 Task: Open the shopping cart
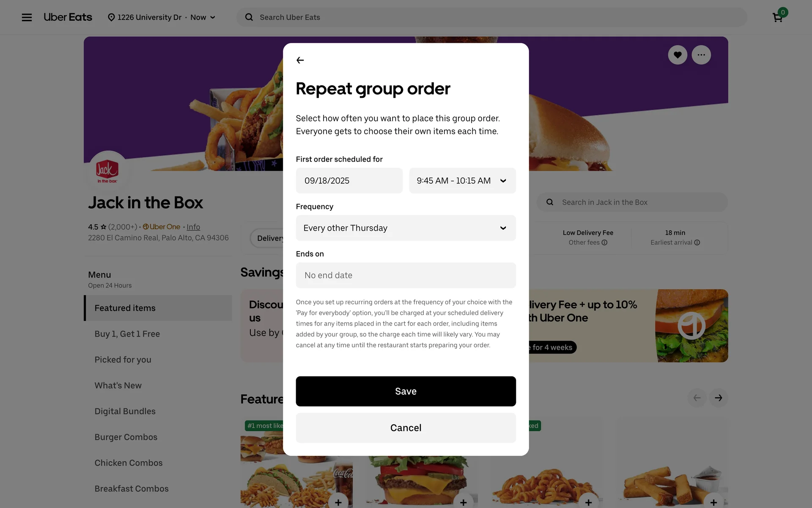point(778,17)
